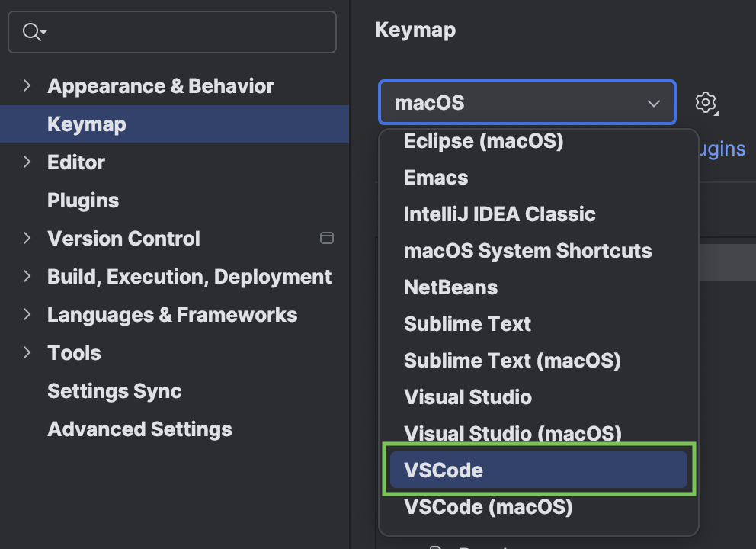Open Settings Sync
756x549 pixels.
coord(114,390)
